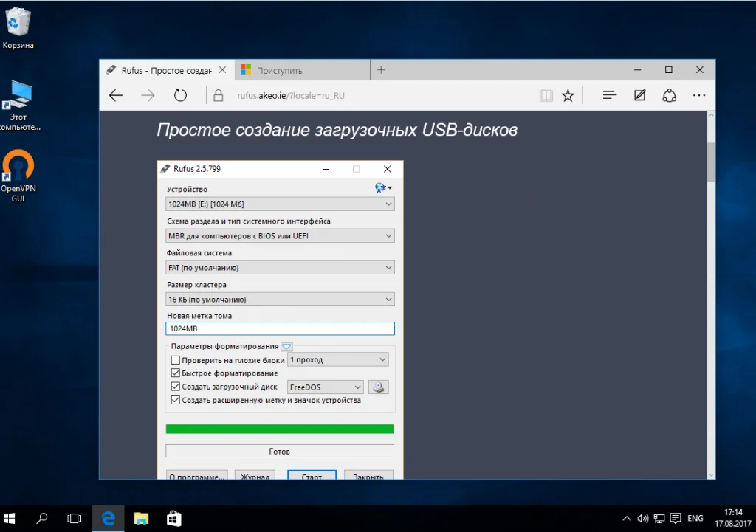Viewport: 756px width, 532px height.
Task: Add page to favorites with star icon
Action: pos(568,95)
